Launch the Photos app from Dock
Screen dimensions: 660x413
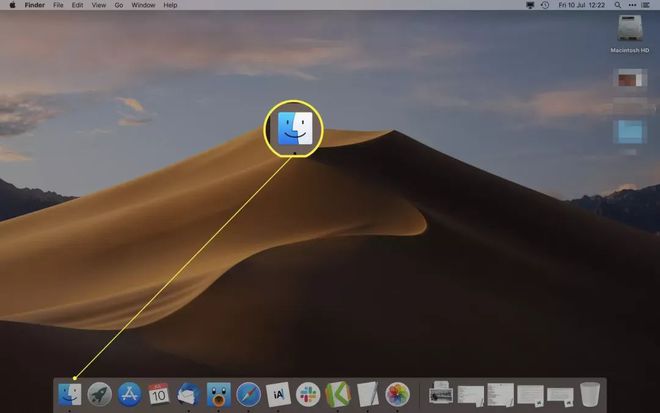click(x=397, y=393)
